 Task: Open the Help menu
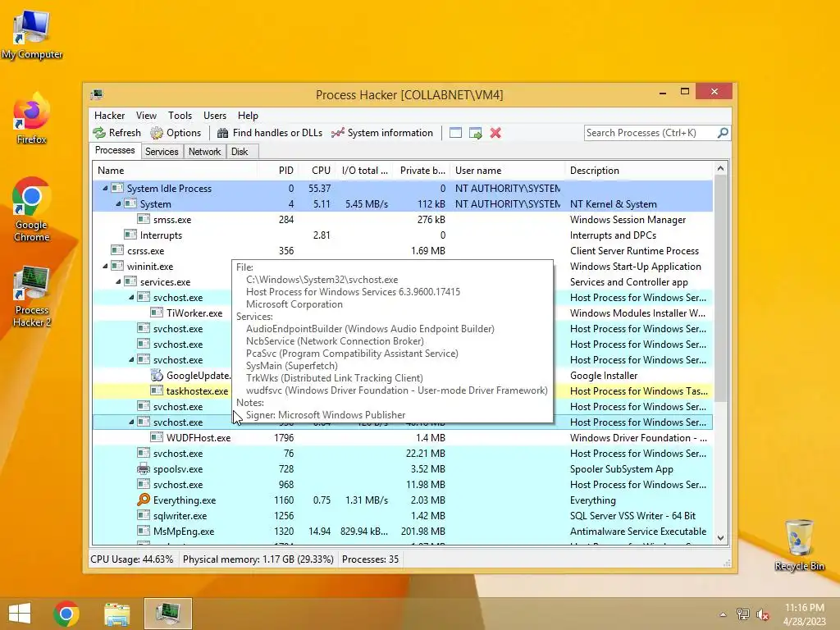(x=248, y=115)
